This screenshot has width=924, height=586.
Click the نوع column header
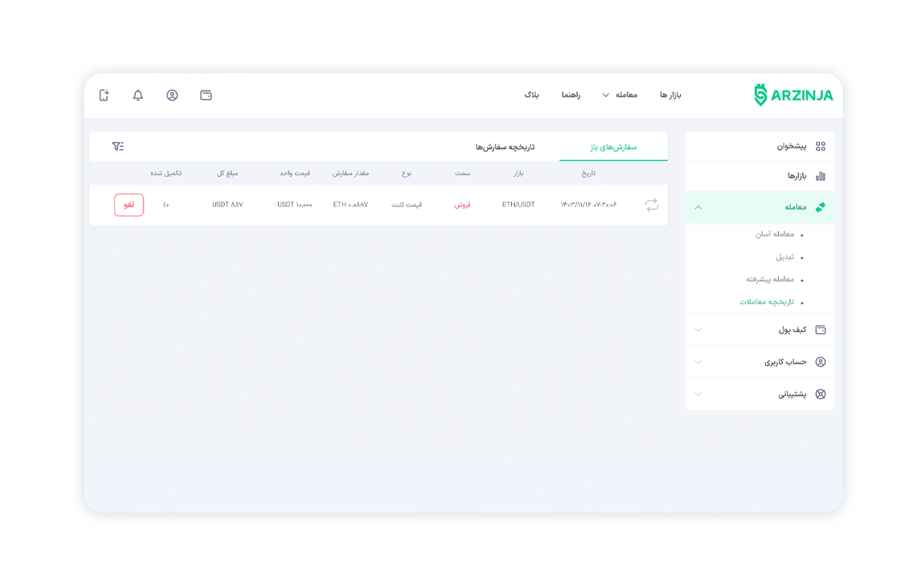coord(407,173)
